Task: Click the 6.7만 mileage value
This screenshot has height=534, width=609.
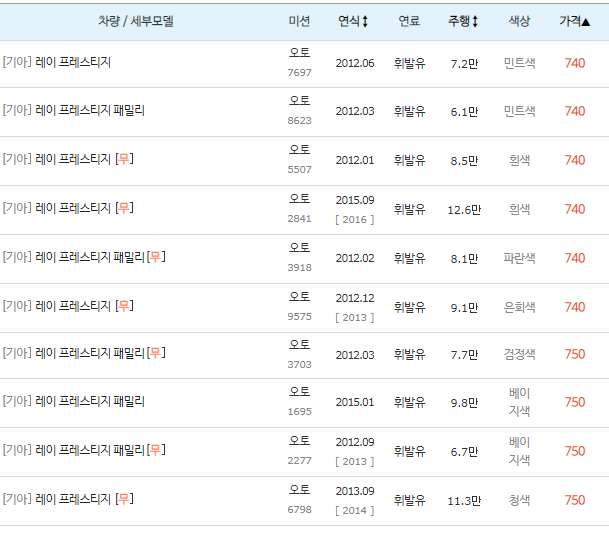Action: pyautogui.click(x=464, y=452)
